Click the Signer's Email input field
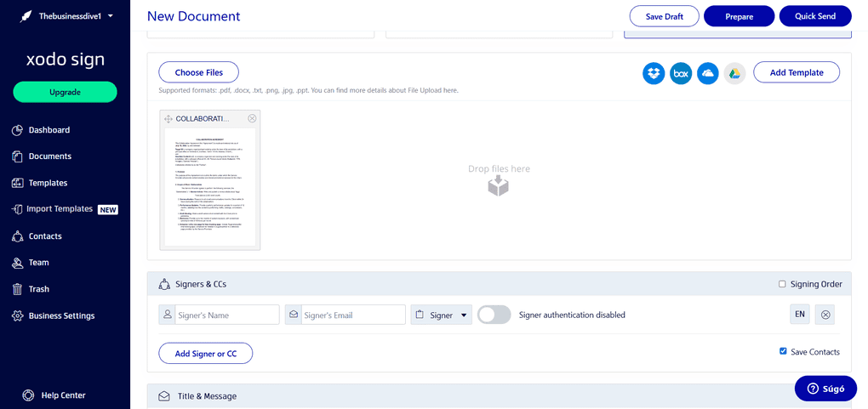 point(353,315)
